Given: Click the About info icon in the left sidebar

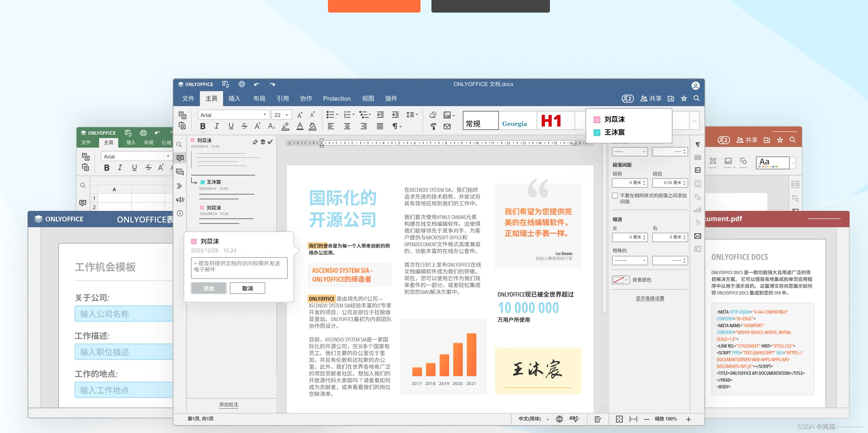Looking at the screenshot, I should (180, 213).
